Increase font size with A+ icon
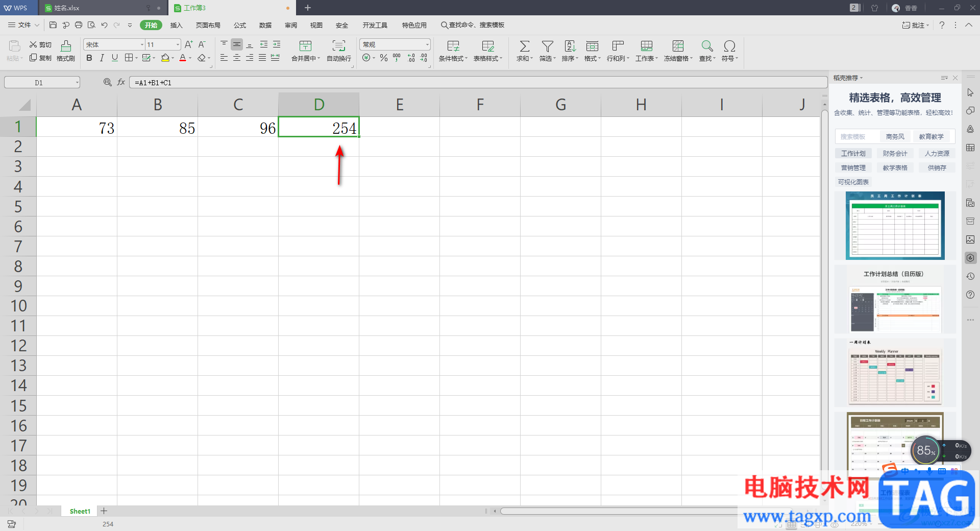Image resolution: width=980 pixels, height=531 pixels. point(189,44)
